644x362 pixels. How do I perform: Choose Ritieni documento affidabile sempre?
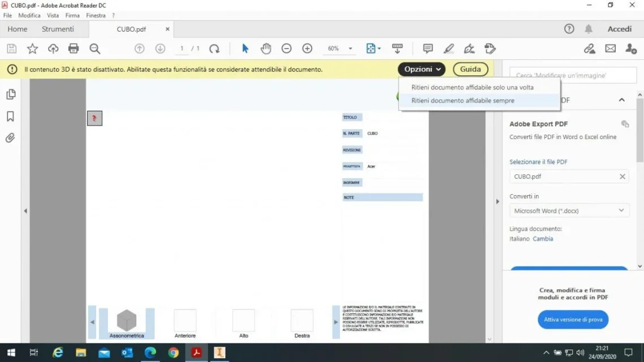click(x=479, y=100)
